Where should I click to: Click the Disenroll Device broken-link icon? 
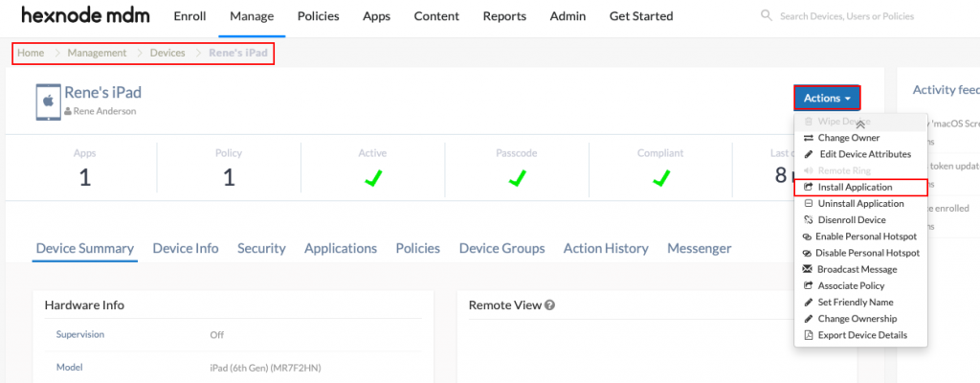point(808,219)
